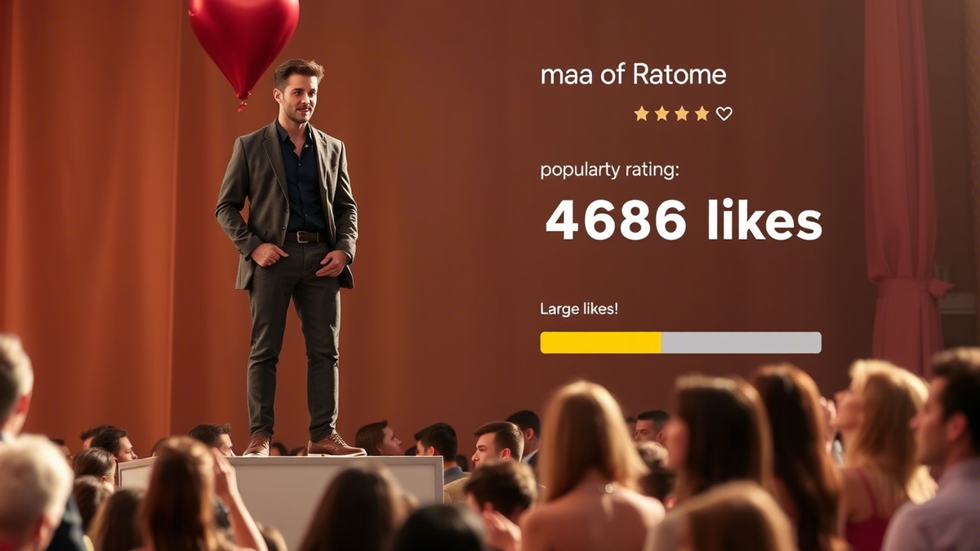
Task: Click the first gold rating star
Action: (641, 113)
